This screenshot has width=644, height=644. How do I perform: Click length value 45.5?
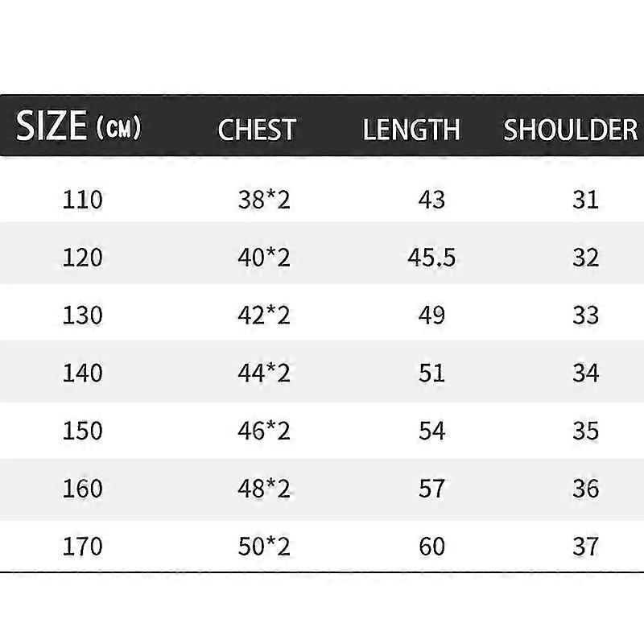click(x=431, y=258)
